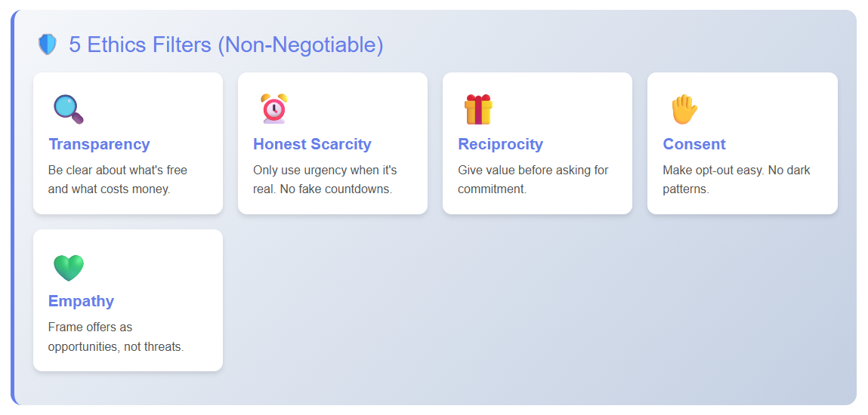The image size is (868, 415).
Task: Click the blue shield icon
Action: coord(48,45)
